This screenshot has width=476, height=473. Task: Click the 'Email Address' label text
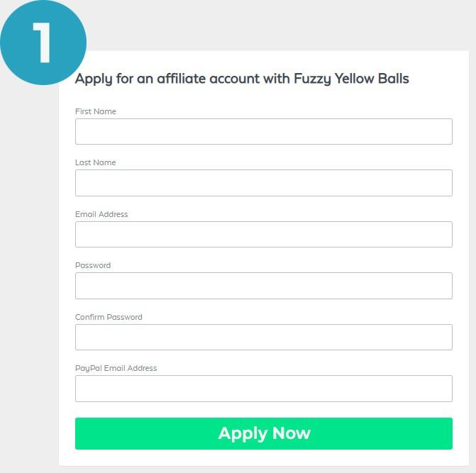click(x=101, y=214)
